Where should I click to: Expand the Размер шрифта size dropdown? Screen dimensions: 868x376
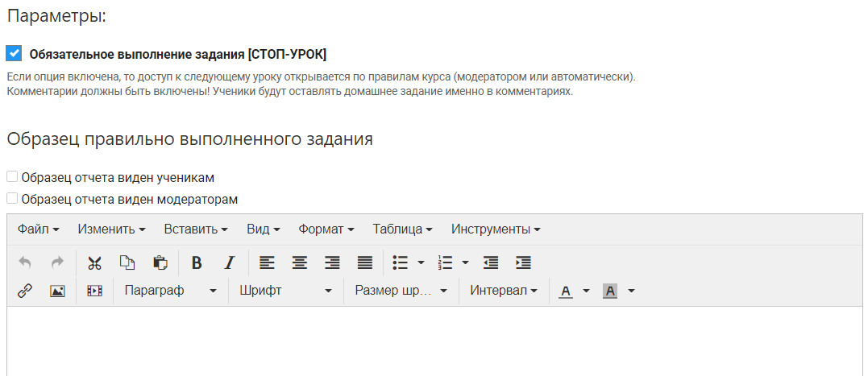401,291
